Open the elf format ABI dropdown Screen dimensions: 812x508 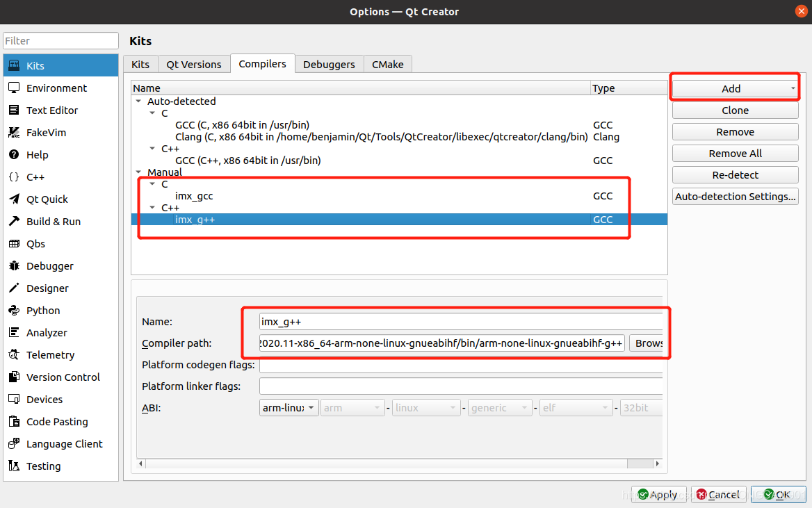click(x=576, y=408)
